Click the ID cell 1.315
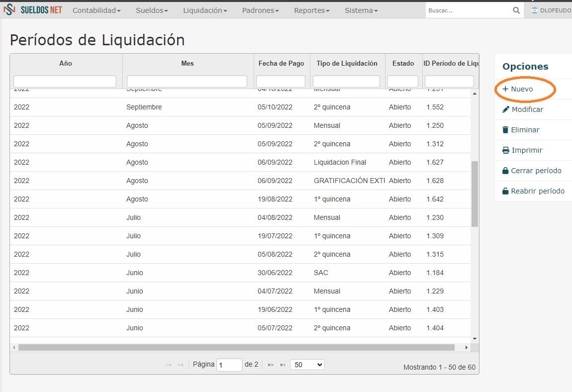The image size is (572, 392). [435, 254]
